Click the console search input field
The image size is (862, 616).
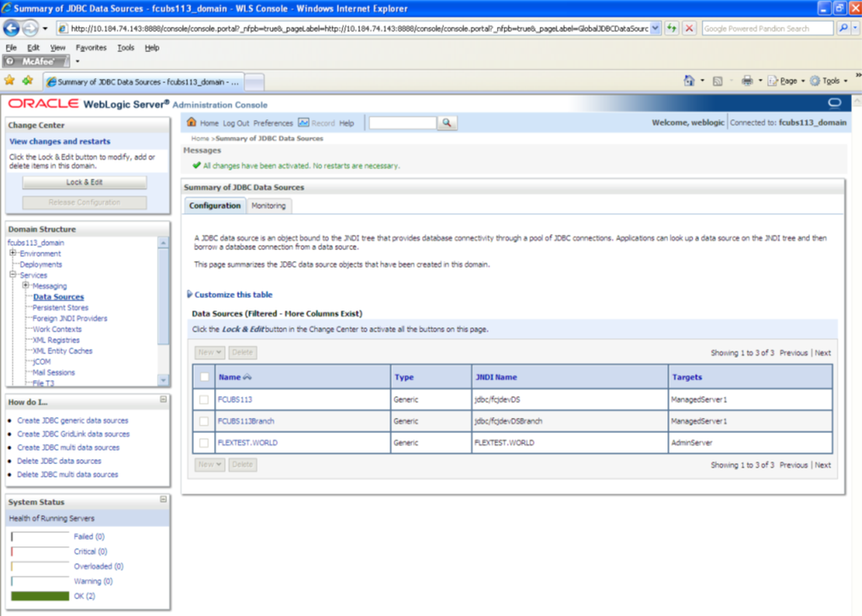(x=402, y=123)
